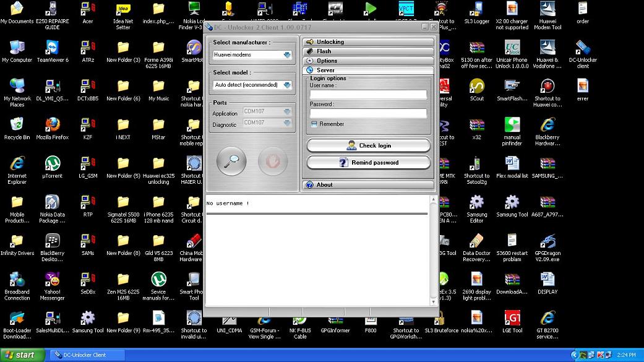Open the µTorrent desktop icon
The height and width of the screenshot is (362, 644).
coord(53,164)
